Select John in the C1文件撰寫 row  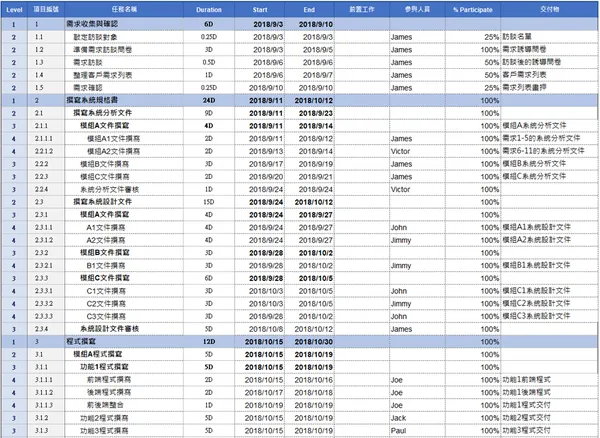tap(417, 291)
